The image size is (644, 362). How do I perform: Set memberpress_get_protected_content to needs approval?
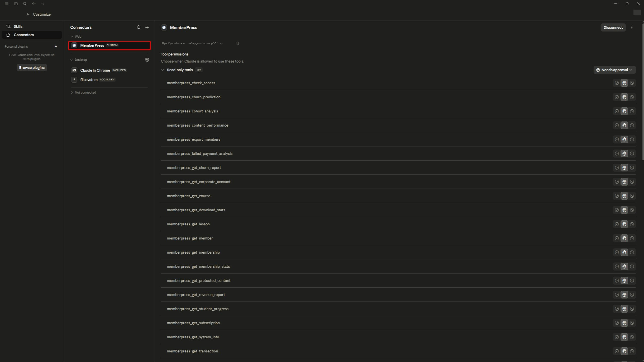(x=624, y=281)
